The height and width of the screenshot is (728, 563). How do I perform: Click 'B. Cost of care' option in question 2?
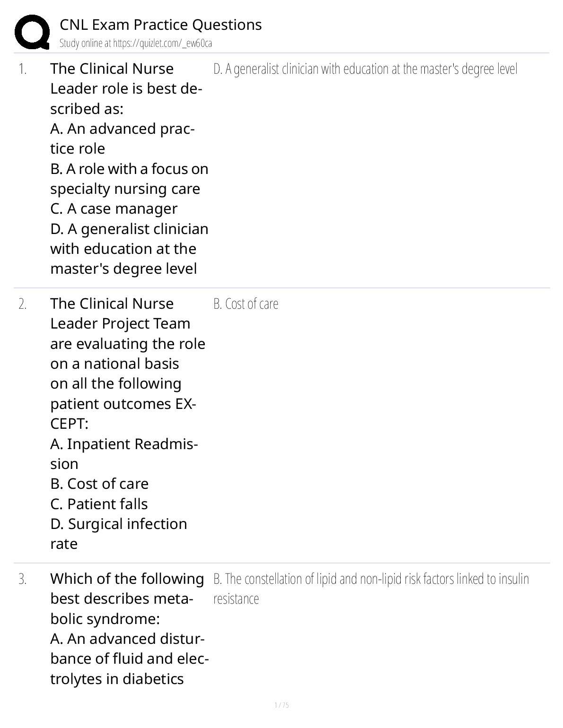[x=99, y=484]
